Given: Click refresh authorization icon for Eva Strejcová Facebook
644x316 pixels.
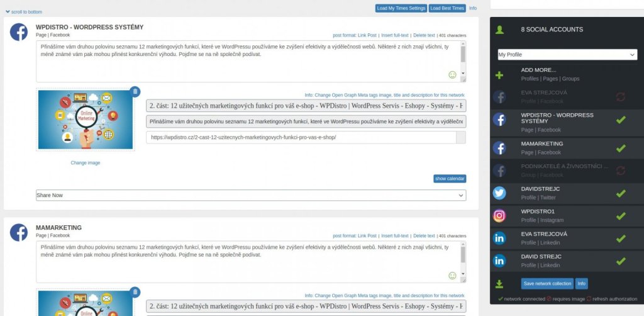Looking at the screenshot, I should [621, 97].
